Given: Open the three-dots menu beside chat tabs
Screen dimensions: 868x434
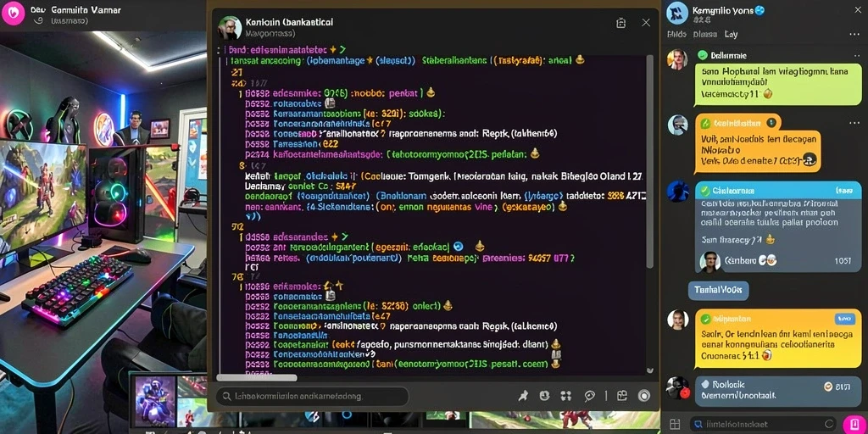Looking at the screenshot, I should [854, 34].
